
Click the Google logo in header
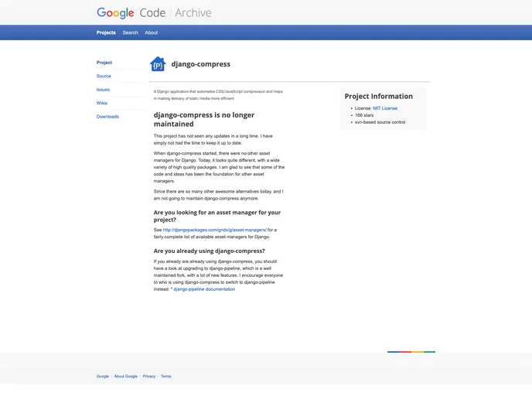[115, 13]
